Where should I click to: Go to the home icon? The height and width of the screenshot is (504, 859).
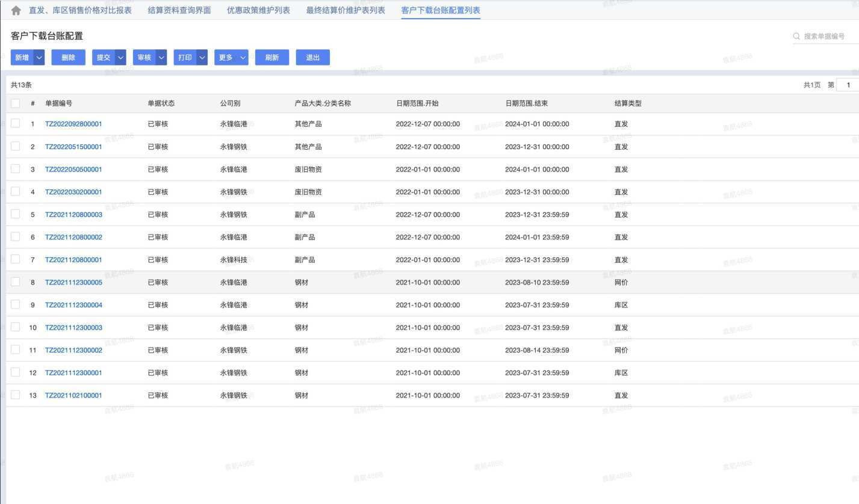(16, 10)
